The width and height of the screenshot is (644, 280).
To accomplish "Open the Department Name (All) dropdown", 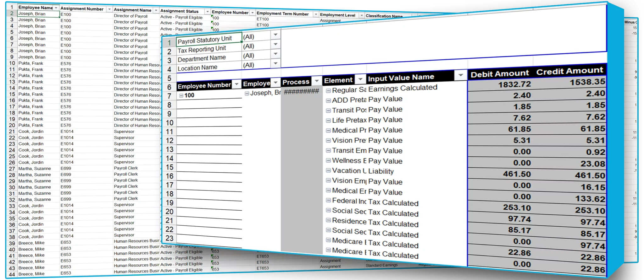I will coord(275,54).
